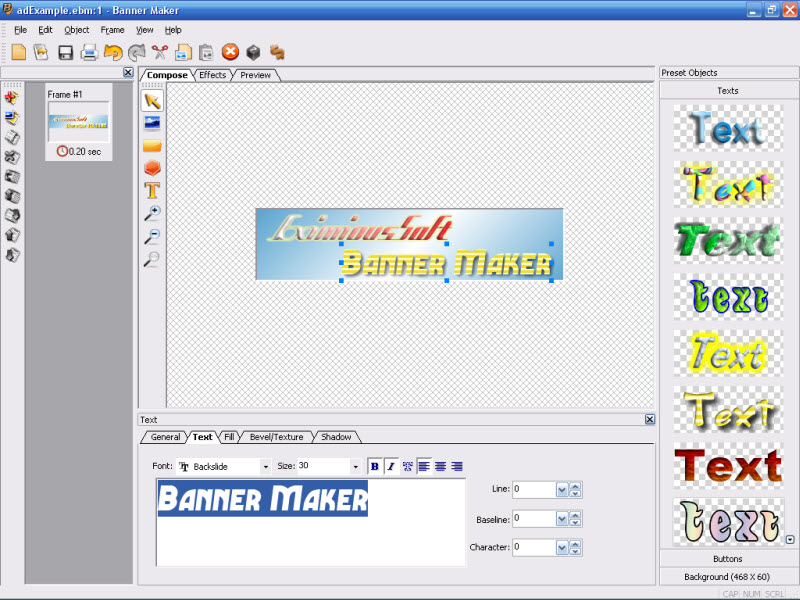
Task: Open the General properties tab
Action: 165,437
